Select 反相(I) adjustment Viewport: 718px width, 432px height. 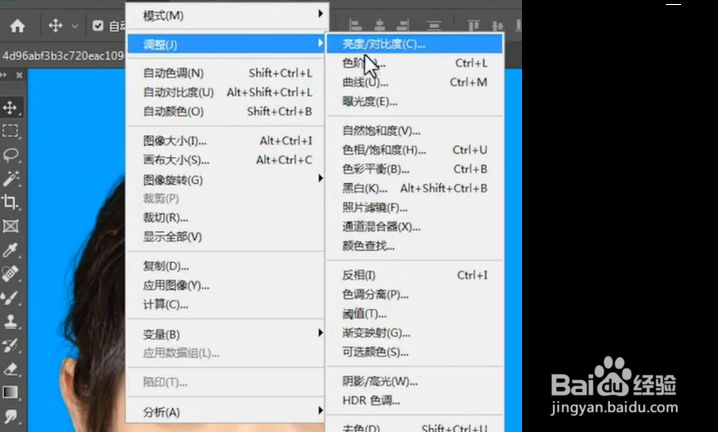[x=414, y=275]
